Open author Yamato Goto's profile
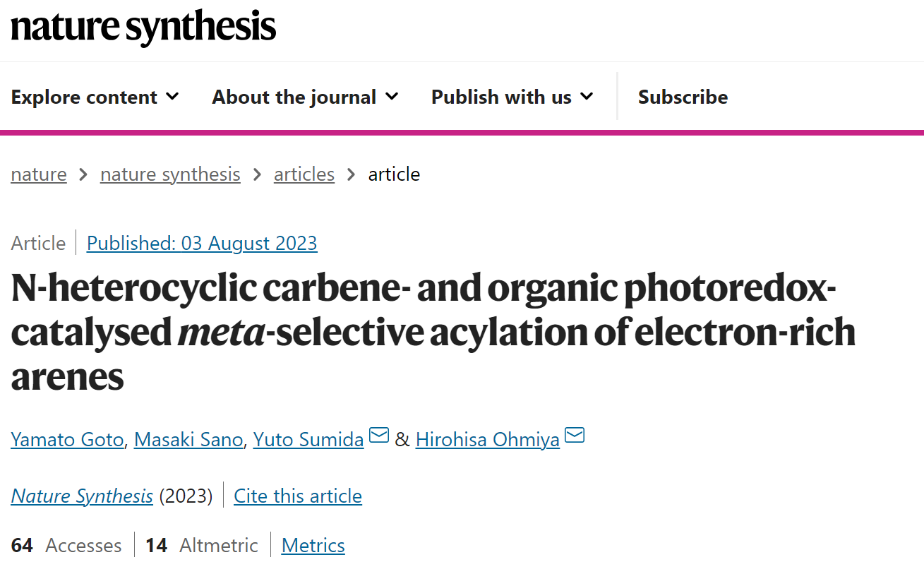This screenshot has height=562, width=924. [68, 439]
